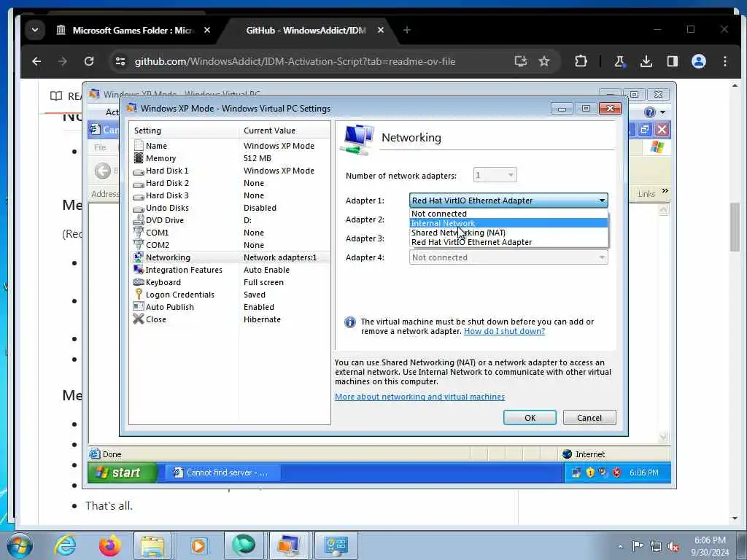The width and height of the screenshot is (747, 560).
Task: Click Chrome back arrow
Action: (36, 61)
